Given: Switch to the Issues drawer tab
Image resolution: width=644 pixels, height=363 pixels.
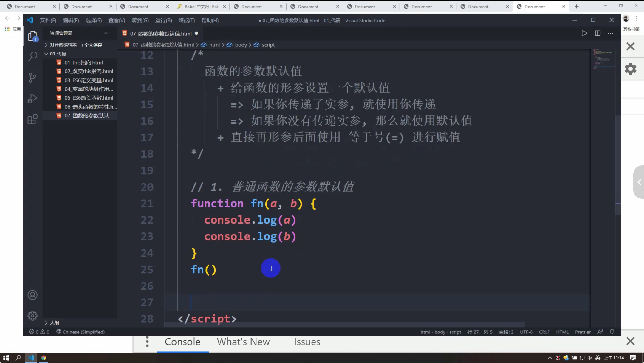Looking at the screenshot, I should (307, 342).
